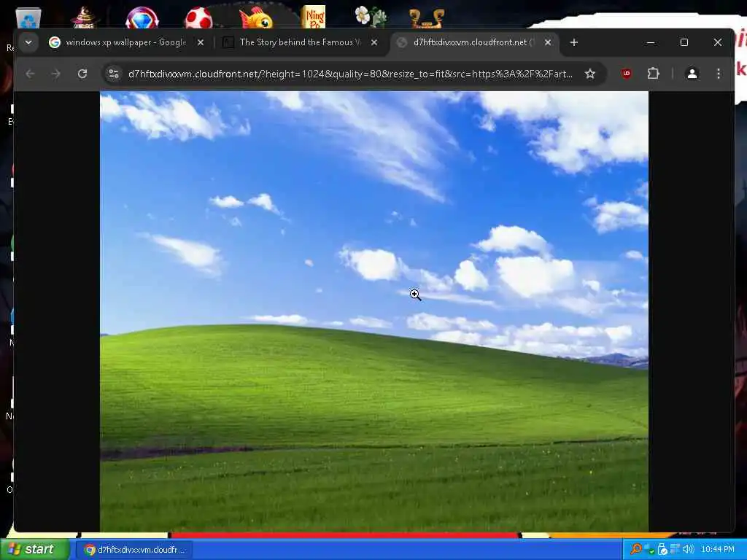This screenshot has height=560, width=747.
Task: Reload the current page
Action: point(82,74)
